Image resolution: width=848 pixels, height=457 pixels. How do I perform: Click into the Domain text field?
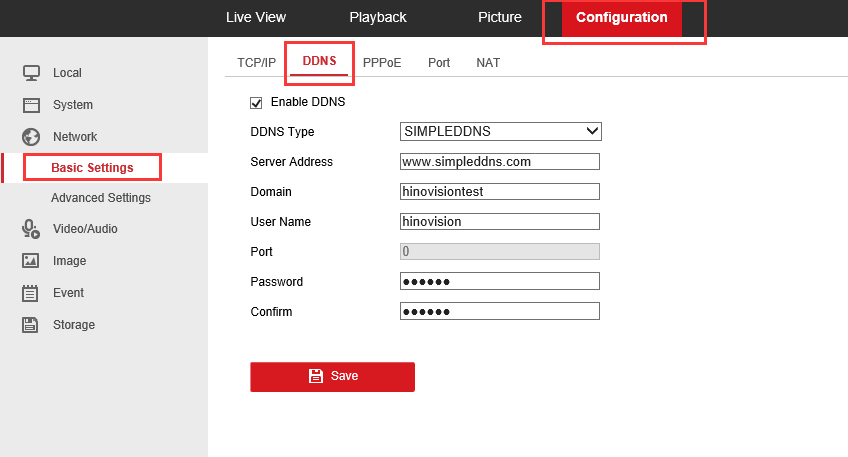[500, 191]
